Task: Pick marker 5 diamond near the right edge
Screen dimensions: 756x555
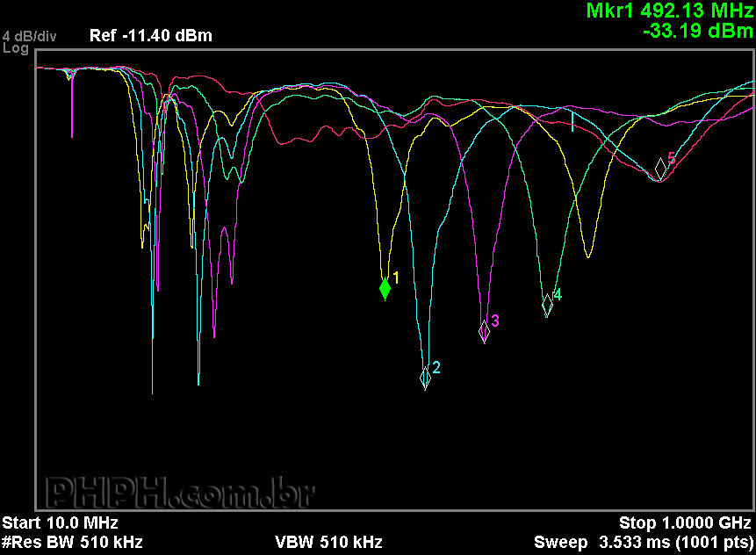Action: pyautogui.click(x=660, y=168)
